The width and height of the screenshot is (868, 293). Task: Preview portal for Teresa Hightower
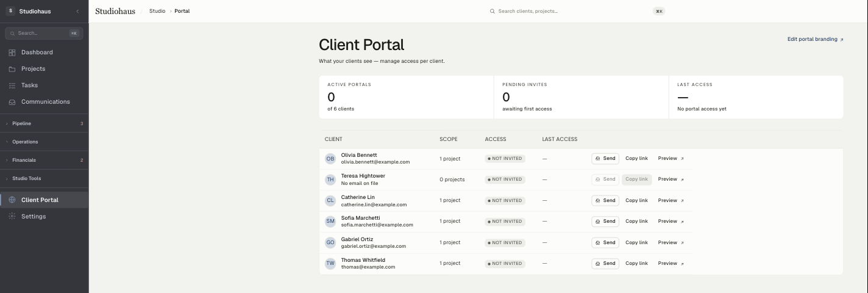pyautogui.click(x=671, y=179)
